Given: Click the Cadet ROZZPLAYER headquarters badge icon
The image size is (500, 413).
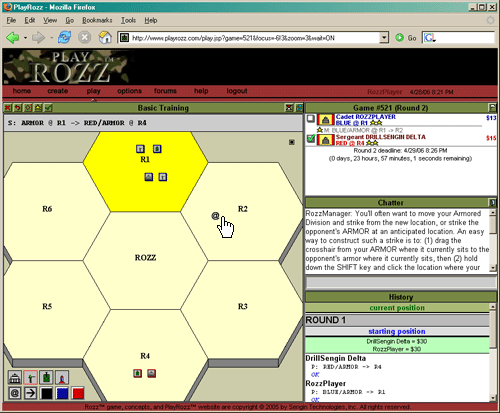Looking at the screenshot, I should coord(326,120).
